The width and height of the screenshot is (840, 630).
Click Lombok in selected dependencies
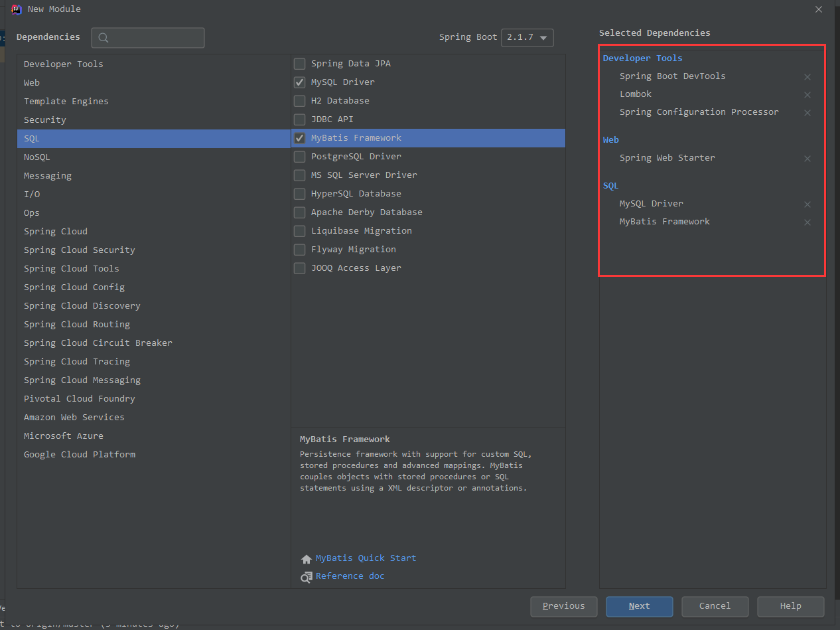coord(636,94)
